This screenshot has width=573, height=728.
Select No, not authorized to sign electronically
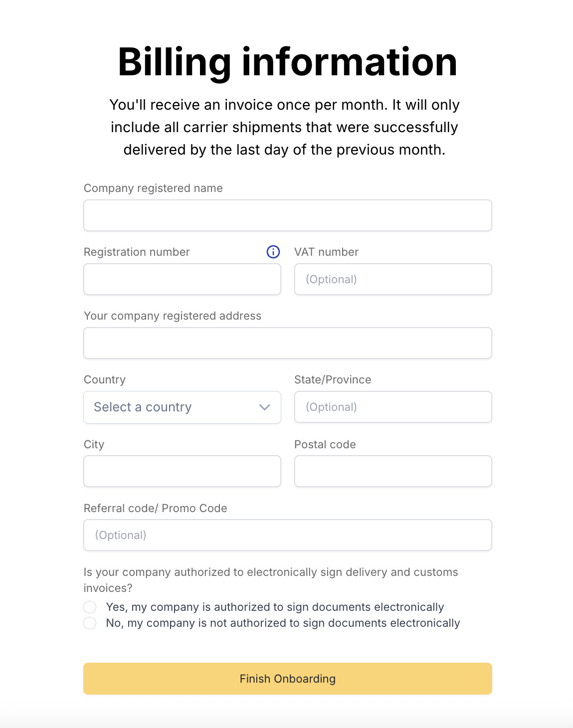point(90,623)
